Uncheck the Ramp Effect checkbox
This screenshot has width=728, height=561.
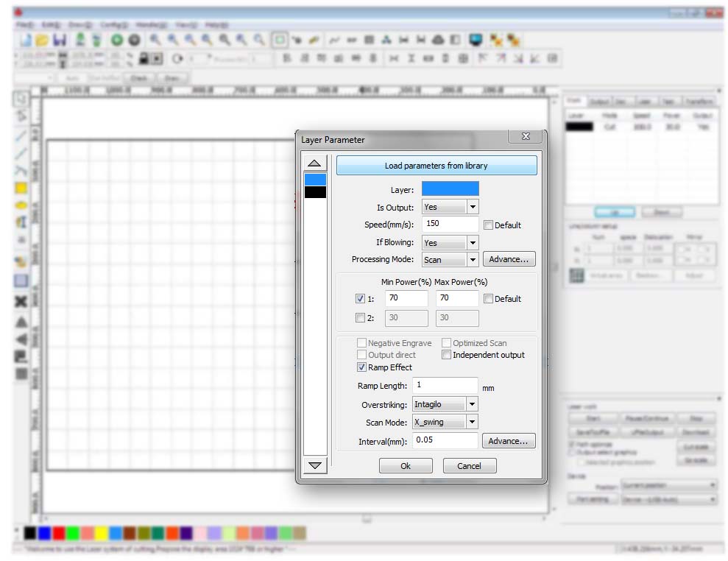pyautogui.click(x=361, y=367)
